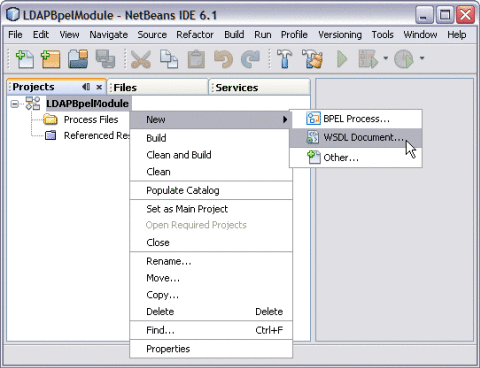
Task: Click the Save All toolbar icon
Action: coord(105,59)
